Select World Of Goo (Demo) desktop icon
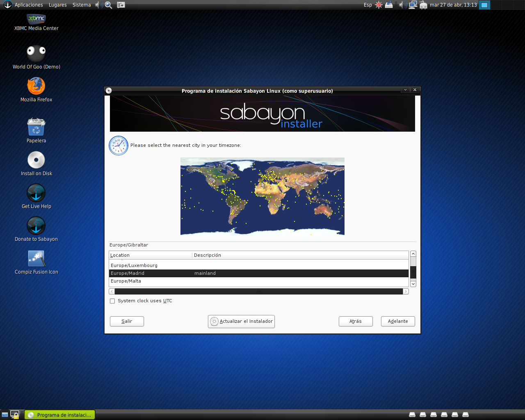Image resolution: width=525 pixels, height=420 pixels. 37,57
